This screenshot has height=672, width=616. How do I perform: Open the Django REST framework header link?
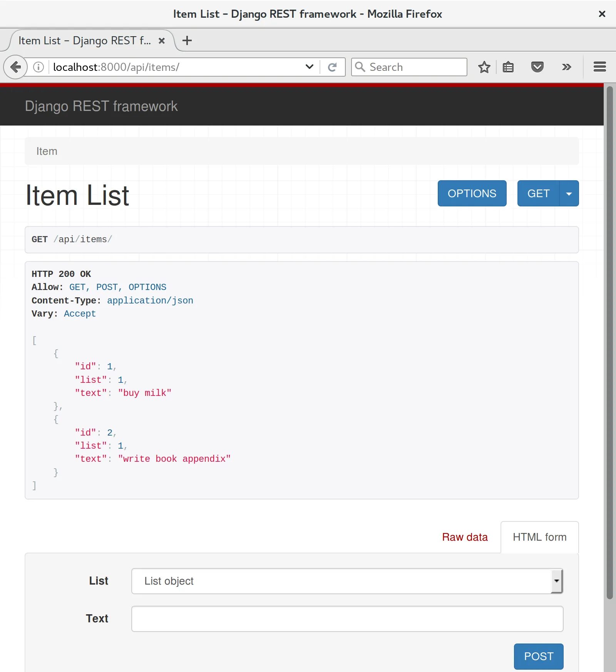coord(101,106)
